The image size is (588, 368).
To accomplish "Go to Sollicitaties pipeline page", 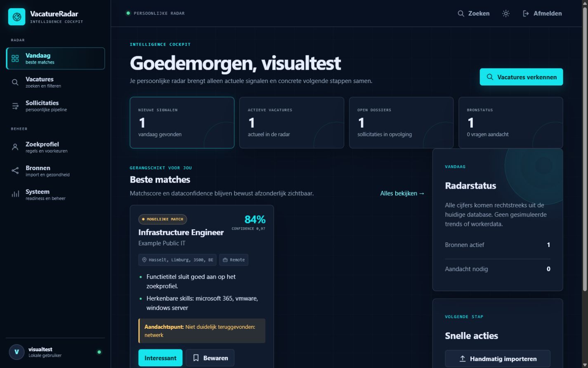I will tap(55, 106).
